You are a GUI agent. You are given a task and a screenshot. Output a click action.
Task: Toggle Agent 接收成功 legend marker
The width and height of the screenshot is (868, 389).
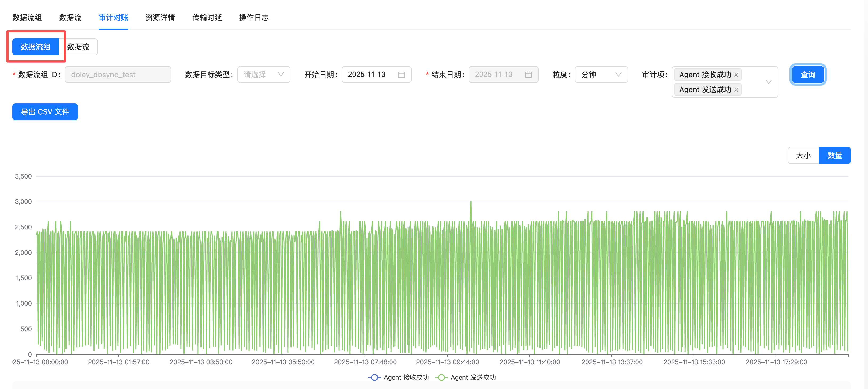(x=374, y=377)
